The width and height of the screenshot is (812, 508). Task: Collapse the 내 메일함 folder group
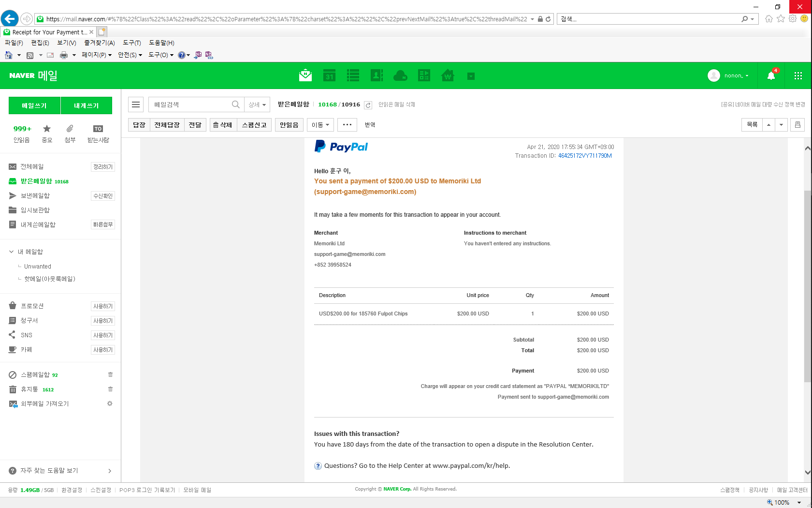pos(12,252)
